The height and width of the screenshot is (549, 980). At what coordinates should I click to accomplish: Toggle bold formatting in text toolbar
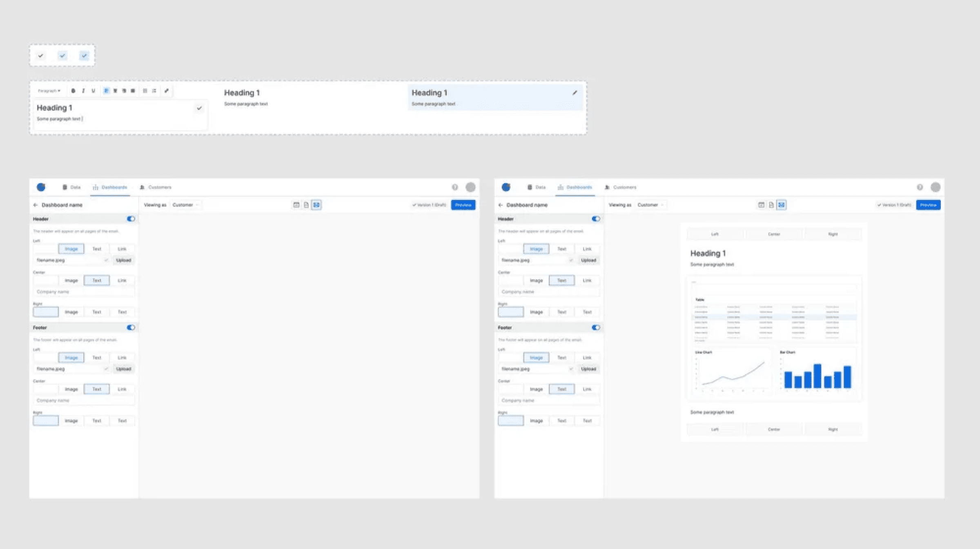[x=73, y=91]
